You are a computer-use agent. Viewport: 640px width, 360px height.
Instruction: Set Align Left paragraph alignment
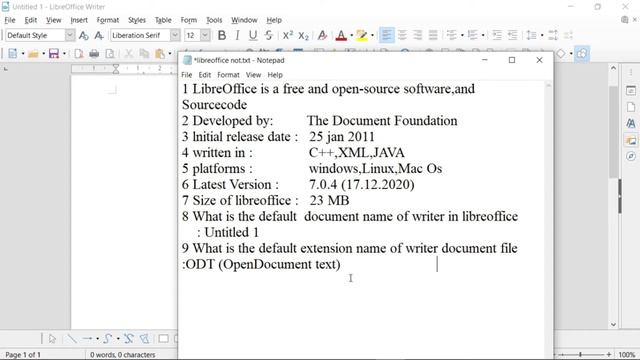point(386,36)
